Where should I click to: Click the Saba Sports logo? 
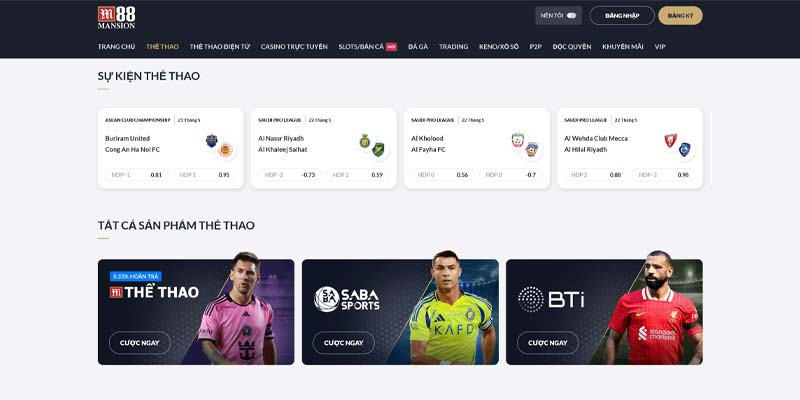[347, 299]
